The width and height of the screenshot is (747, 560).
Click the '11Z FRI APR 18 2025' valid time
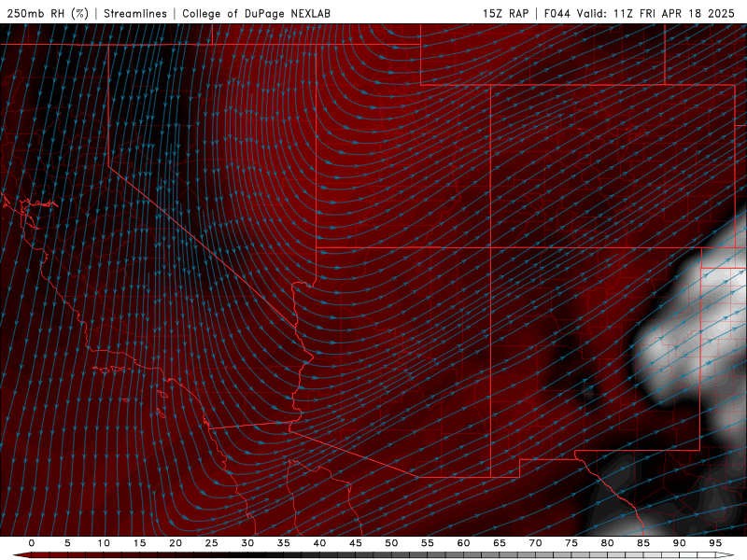tap(673, 13)
